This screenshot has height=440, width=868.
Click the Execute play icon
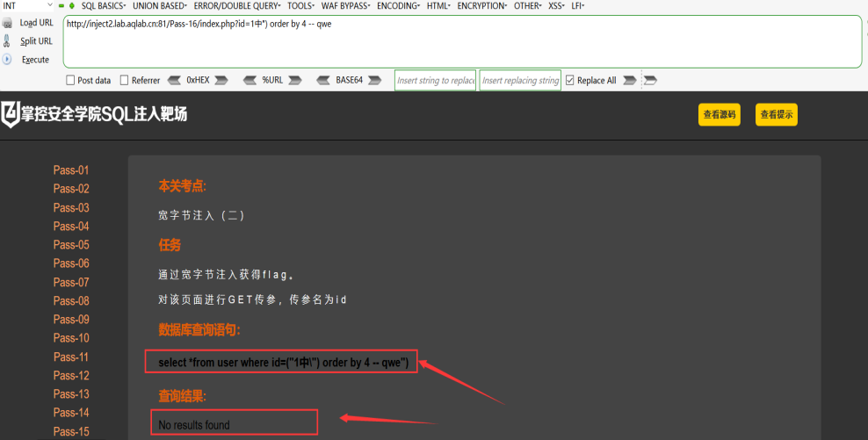tap(7, 59)
